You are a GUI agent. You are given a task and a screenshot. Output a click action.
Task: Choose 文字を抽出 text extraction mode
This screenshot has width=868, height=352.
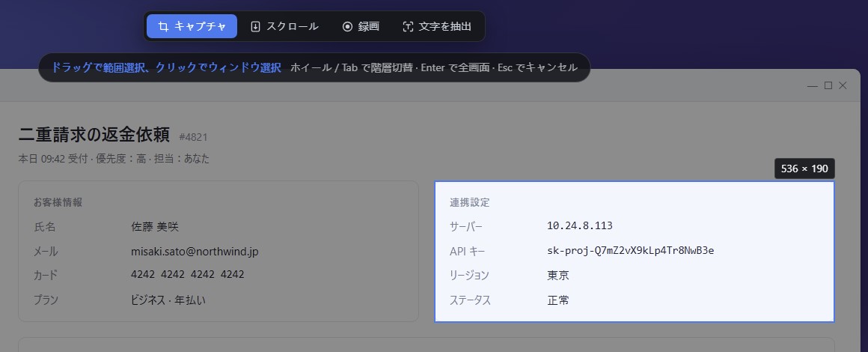coord(437,26)
